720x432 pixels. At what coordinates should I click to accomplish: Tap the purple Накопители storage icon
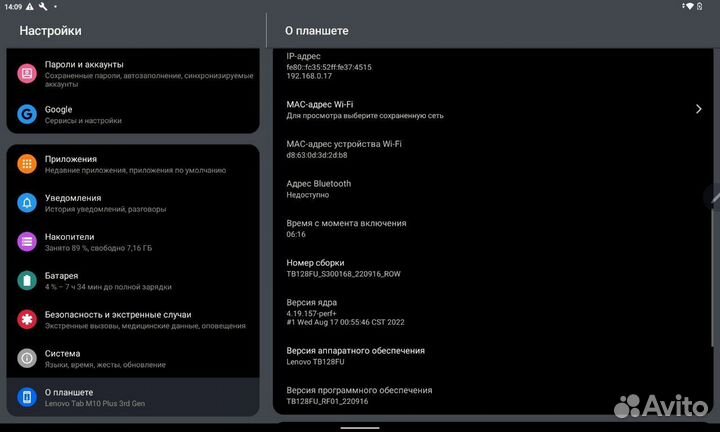click(x=27, y=241)
